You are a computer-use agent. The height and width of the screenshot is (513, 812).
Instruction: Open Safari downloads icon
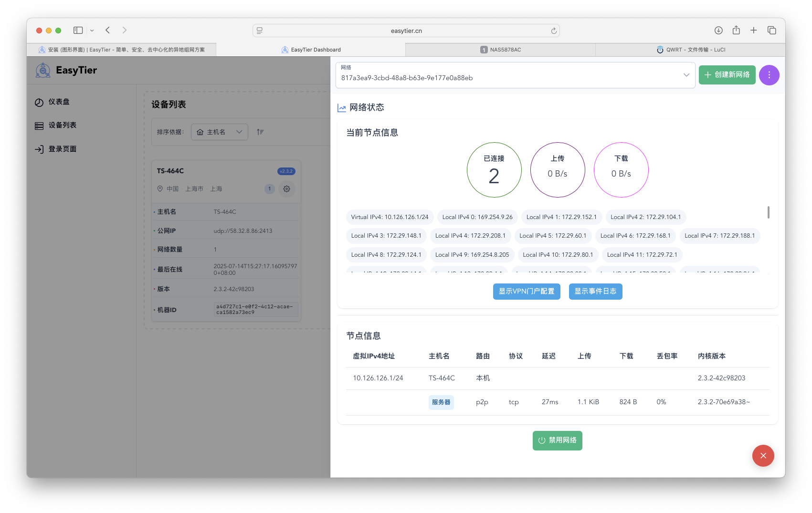(x=718, y=31)
